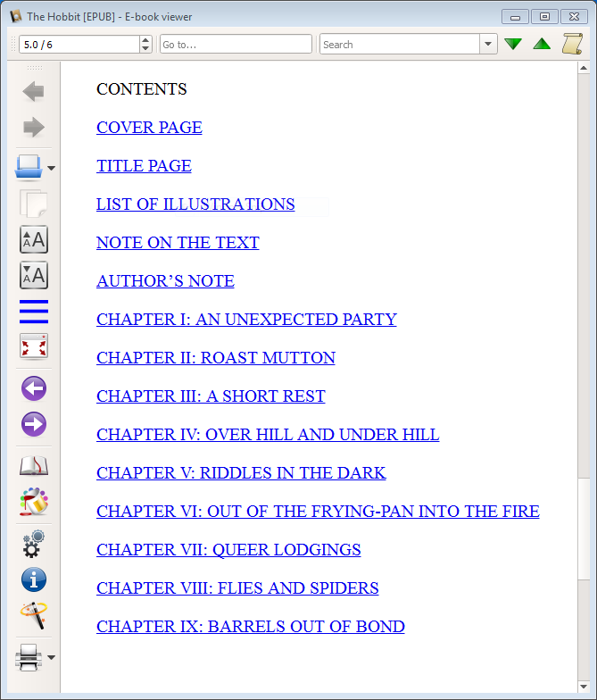Click the grey Back arrow icon

coord(34,91)
